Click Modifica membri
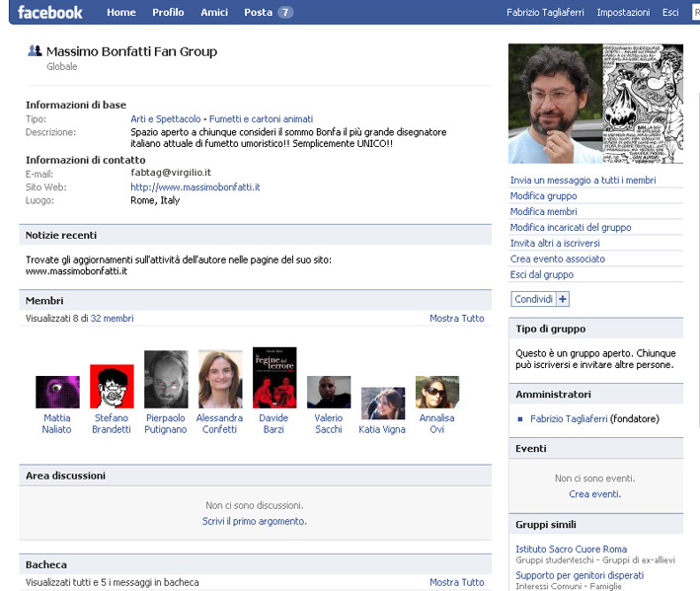700x591 pixels. click(543, 212)
